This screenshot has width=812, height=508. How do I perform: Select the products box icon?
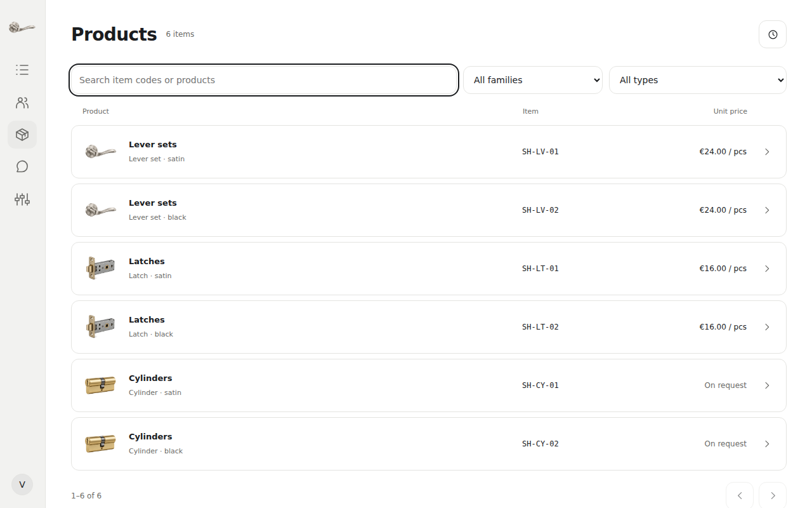tap(22, 135)
